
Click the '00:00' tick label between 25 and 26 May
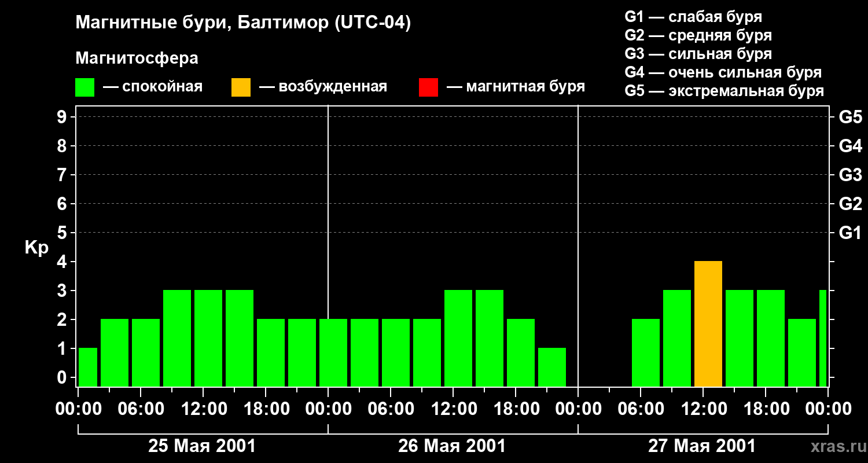[x=329, y=409]
